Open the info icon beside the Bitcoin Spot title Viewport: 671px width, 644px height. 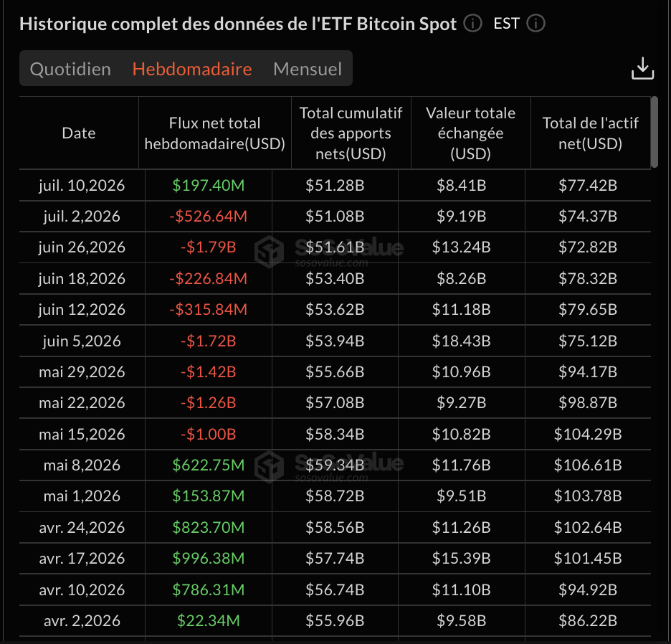[473, 23]
